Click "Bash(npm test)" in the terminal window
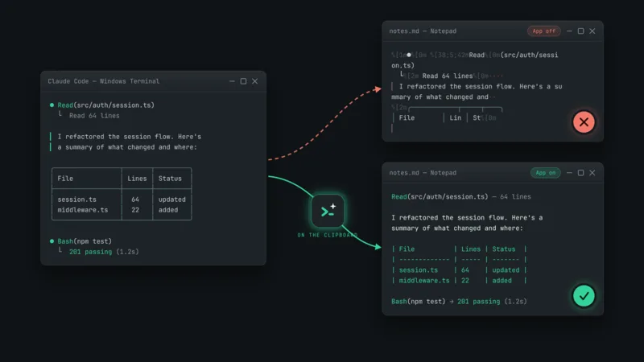This screenshot has width=644, height=362. tap(85, 241)
